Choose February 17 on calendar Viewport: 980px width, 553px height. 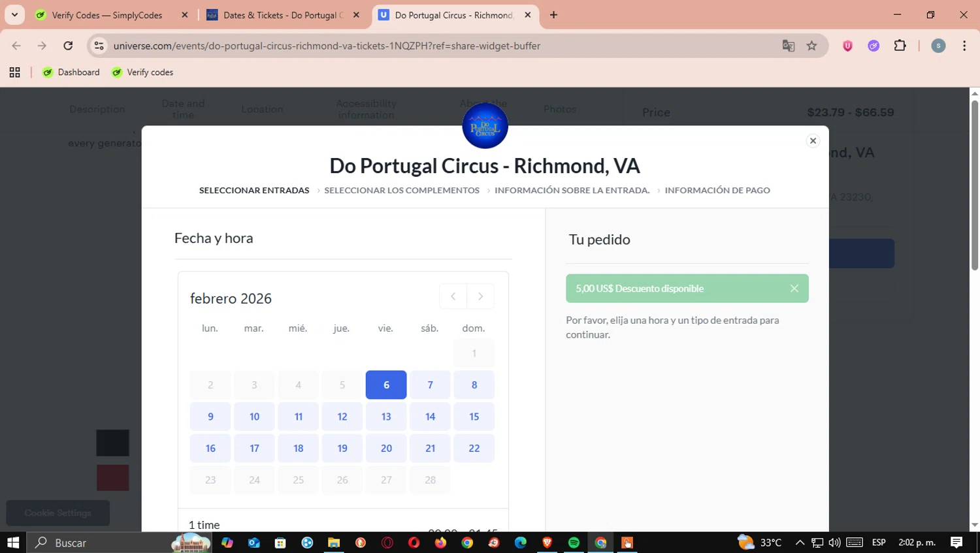click(x=254, y=449)
